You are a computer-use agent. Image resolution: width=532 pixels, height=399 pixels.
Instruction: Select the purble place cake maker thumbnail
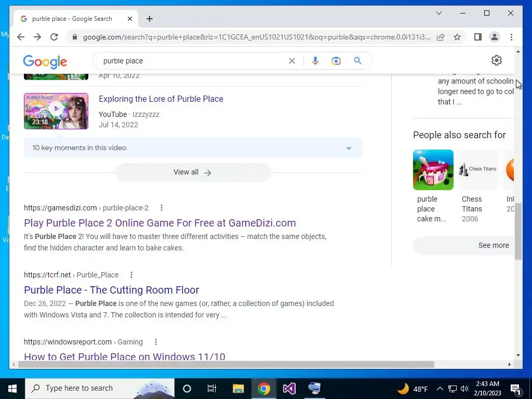click(x=433, y=170)
